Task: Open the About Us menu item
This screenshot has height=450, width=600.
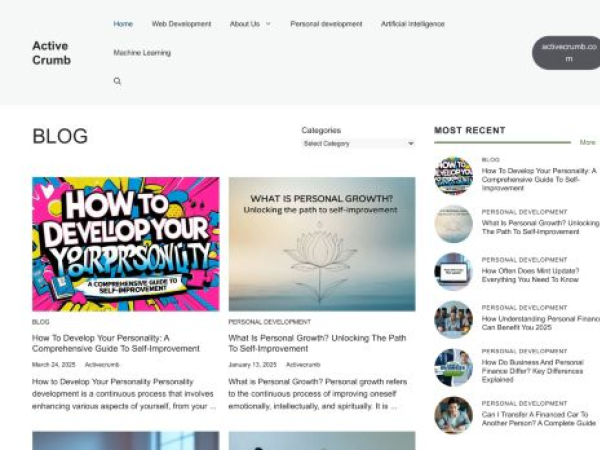Action: point(245,24)
